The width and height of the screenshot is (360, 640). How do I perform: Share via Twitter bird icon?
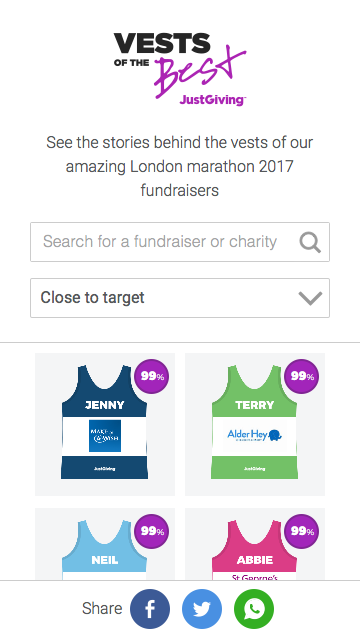click(202, 609)
